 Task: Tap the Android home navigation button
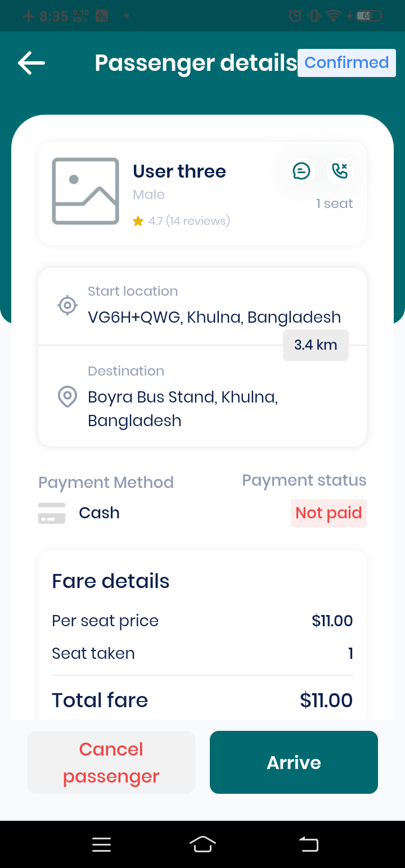click(203, 844)
